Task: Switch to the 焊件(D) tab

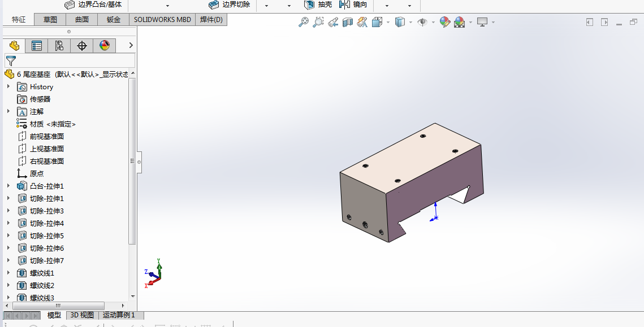Action: [x=211, y=20]
